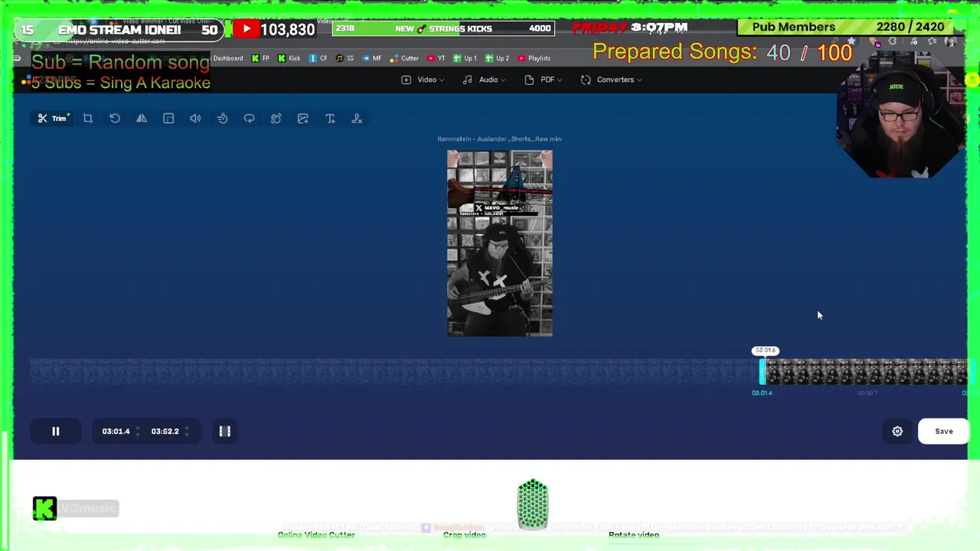The width and height of the screenshot is (980, 551).
Task: Click the Save button
Action: tap(943, 432)
